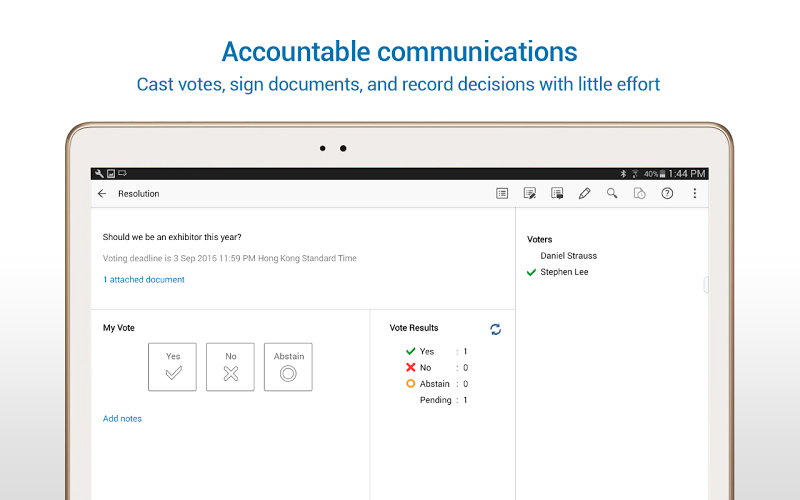
Task: Choose Abstain as my vote
Action: click(x=288, y=367)
